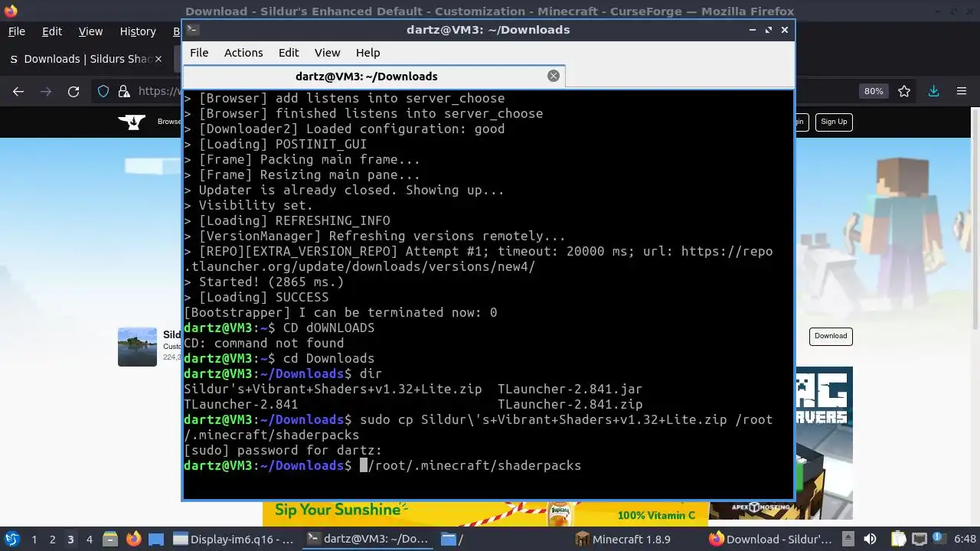This screenshot has height=551, width=980.
Task: Bookmark this page with the star icon
Action: (x=904, y=91)
